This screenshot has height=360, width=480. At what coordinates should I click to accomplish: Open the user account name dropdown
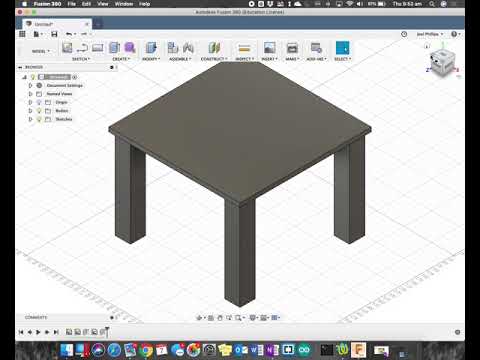[x=430, y=34]
